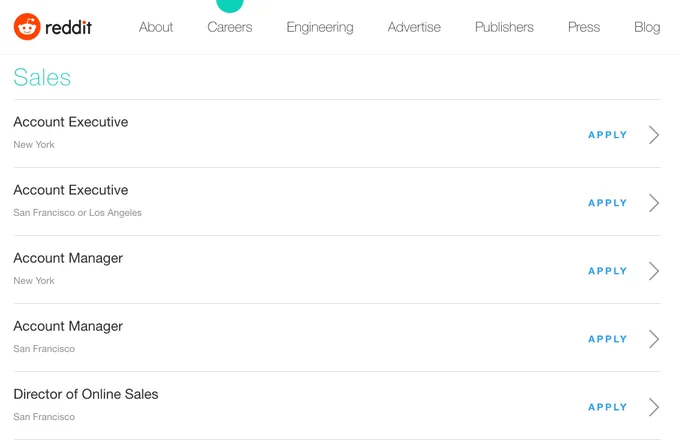Apply to Account Manager San Francisco position

tap(608, 339)
